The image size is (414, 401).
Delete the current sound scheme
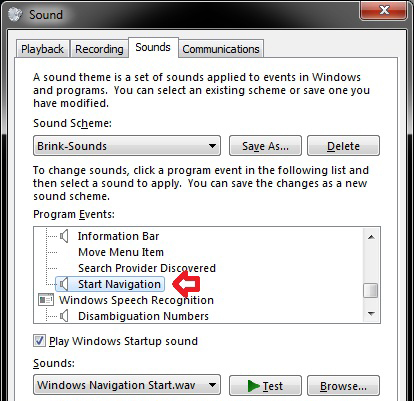[x=343, y=146]
